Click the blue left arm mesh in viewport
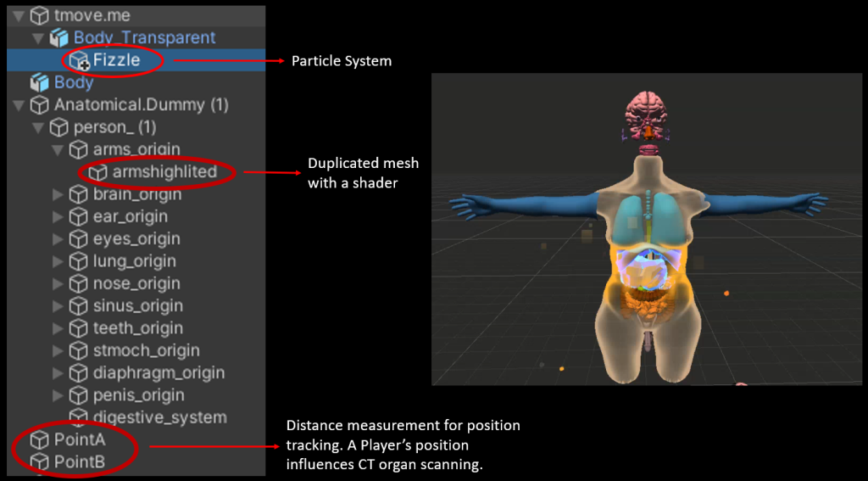Screen dimensions: 868x481 point(526,204)
